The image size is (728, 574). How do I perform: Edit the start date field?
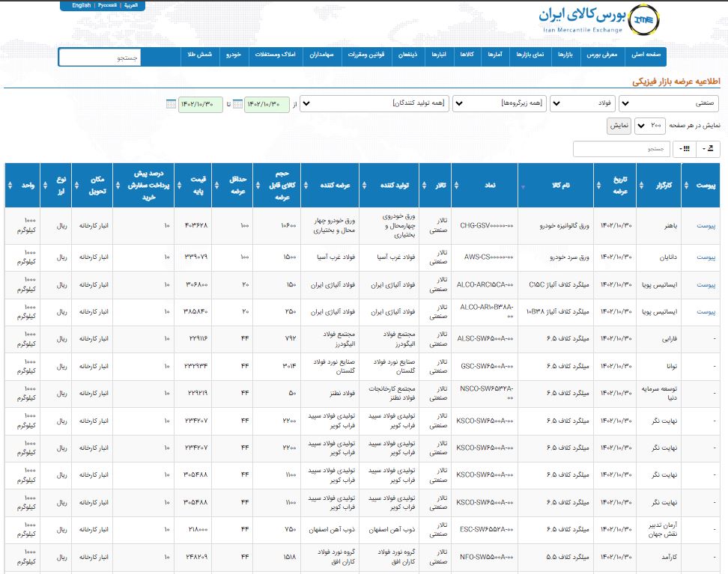coord(267,104)
